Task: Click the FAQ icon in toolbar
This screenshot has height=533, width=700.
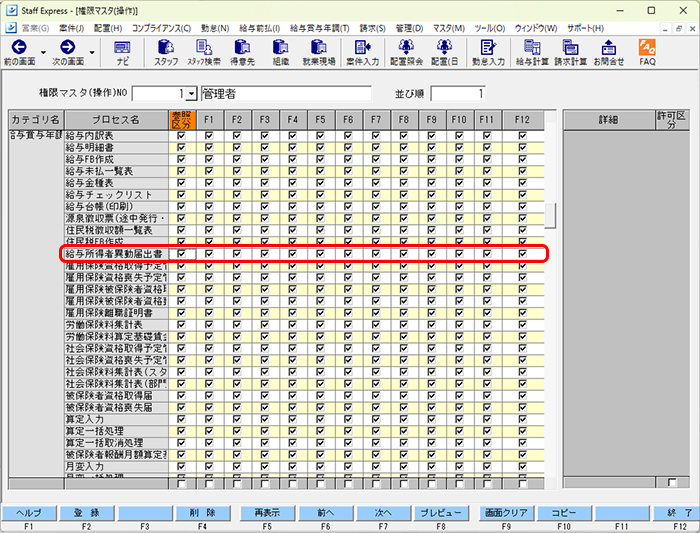Action: 647,47
